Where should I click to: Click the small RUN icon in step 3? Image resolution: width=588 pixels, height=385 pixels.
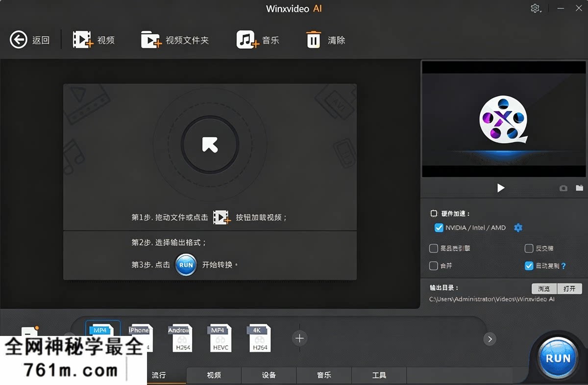point(186,265)
